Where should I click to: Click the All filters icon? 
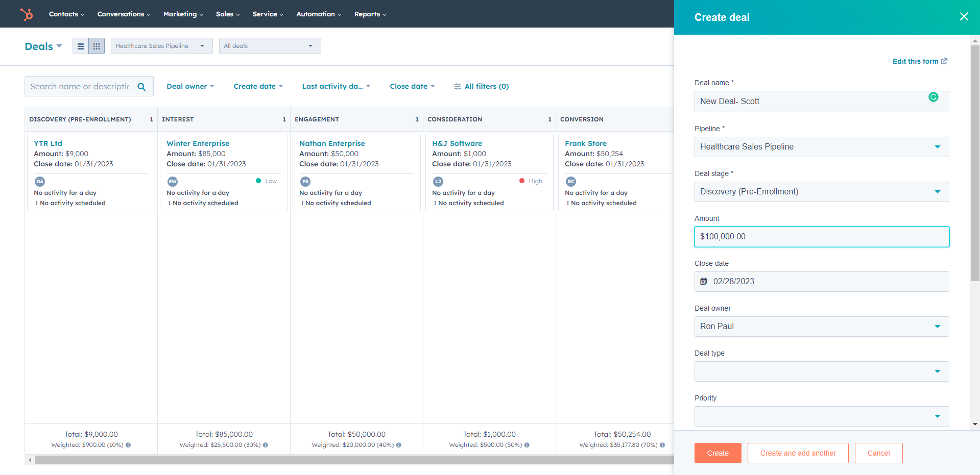click(457, 86)
